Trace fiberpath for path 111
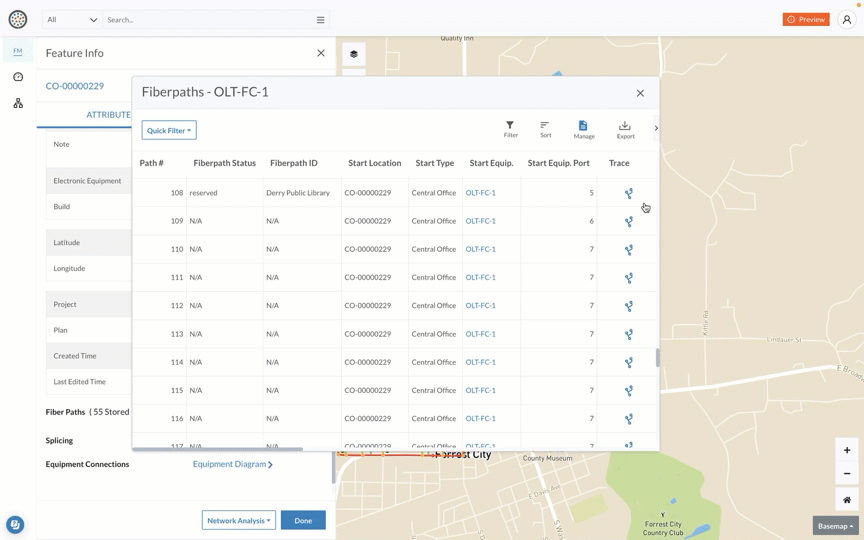The width and height of the screenshot is (864, 540). (628, 278)
